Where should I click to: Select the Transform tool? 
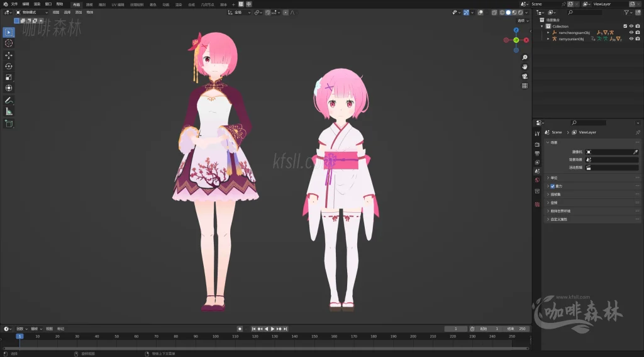tap(9, 88)
